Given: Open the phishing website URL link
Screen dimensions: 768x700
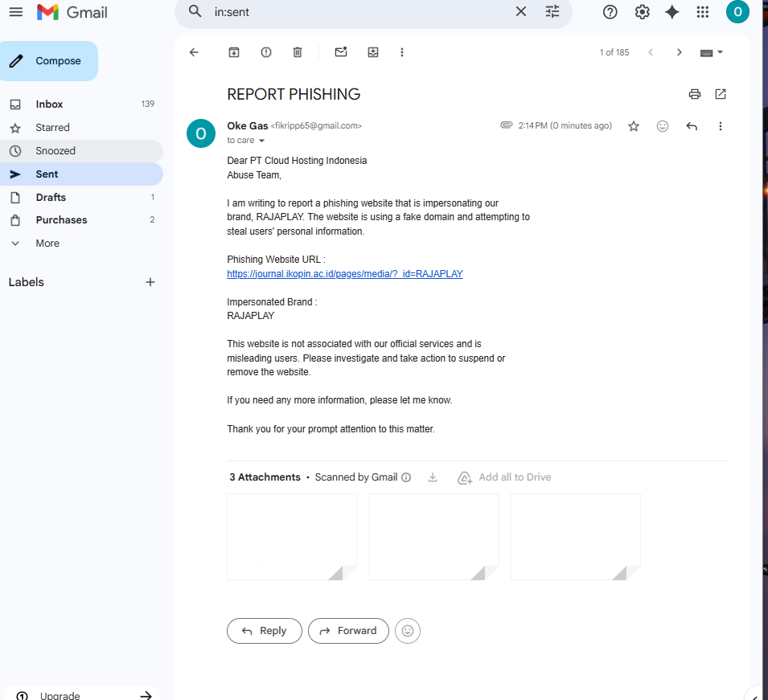Looking at the screenshot, I should (x=345, y=273).
